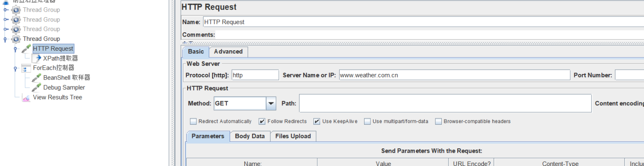Tick Browser-compatible headers checkbox
The width and height of the screenshot is (644, 166).
tap(438, 121)
